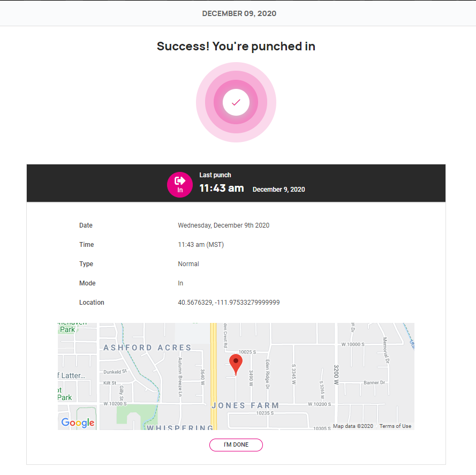
Task: Click the Banner Dr street label
Action: point(374,383)
